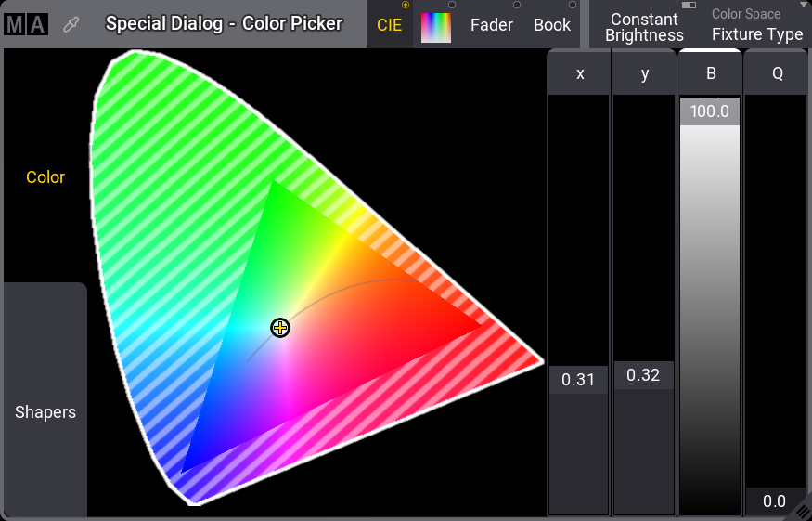Screen dimensions: 812x521
Task: Click the crosshair marker on the CIE diagram
Action: pyautogui.click(x=280, y=328)
